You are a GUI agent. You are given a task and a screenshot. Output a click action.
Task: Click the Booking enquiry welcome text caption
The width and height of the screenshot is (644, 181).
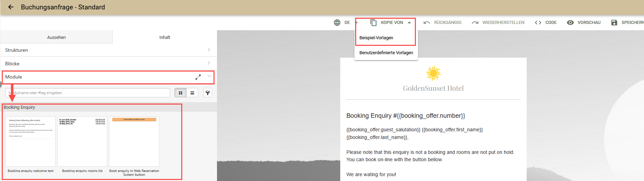[x=31, y=171]
